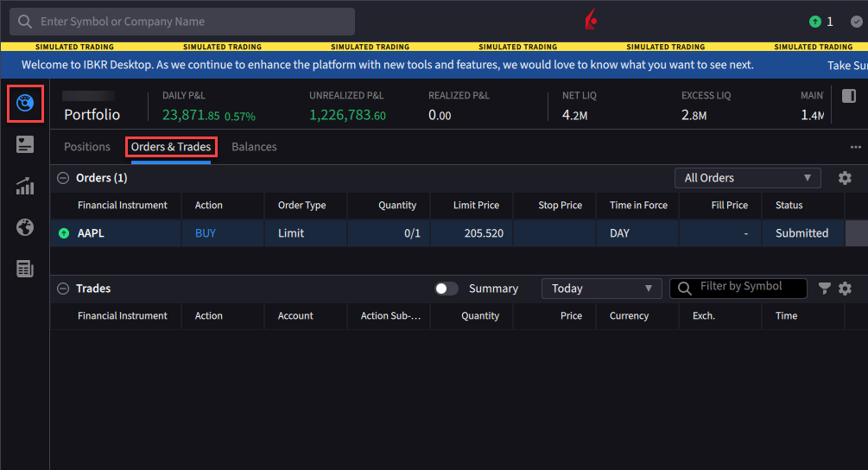Click the Filter by Symbol magnifier icon
868x470 pixels.
pos(685,289)
